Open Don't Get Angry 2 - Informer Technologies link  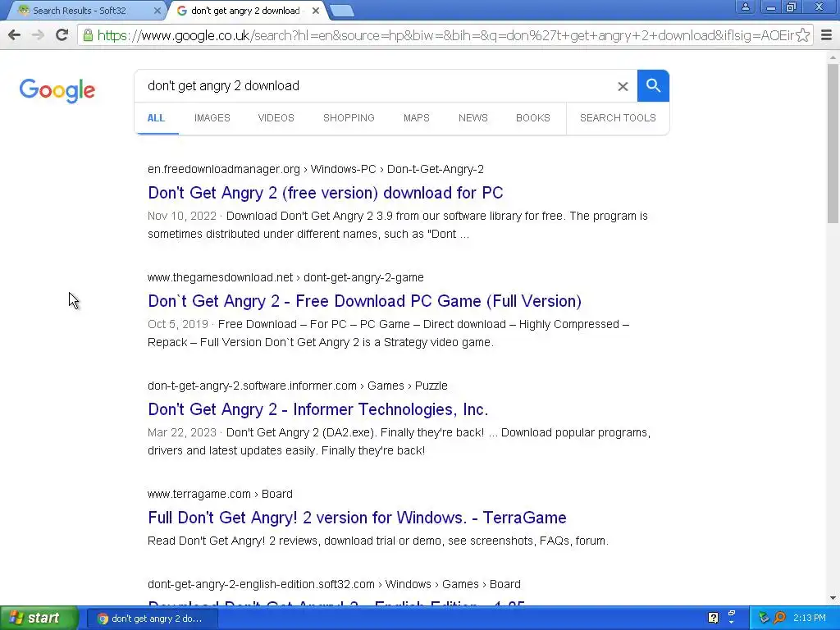point(318,409)
